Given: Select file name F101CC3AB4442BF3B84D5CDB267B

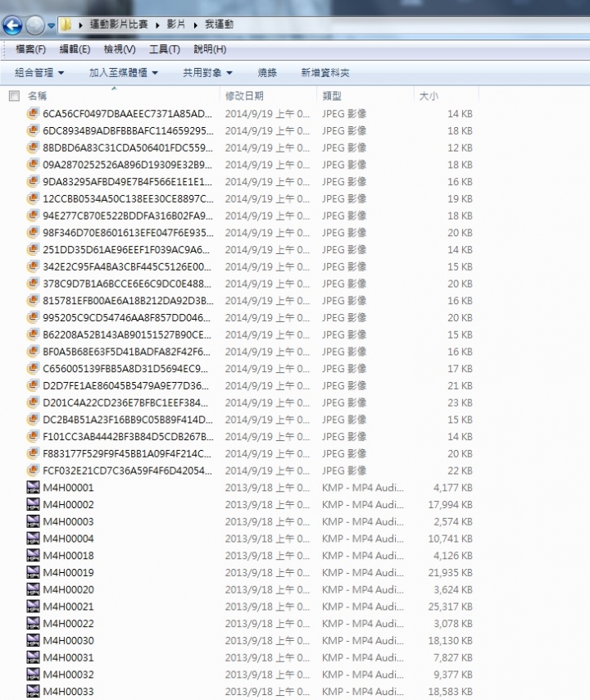Looking at the screenshot, I should coord(128,437).
